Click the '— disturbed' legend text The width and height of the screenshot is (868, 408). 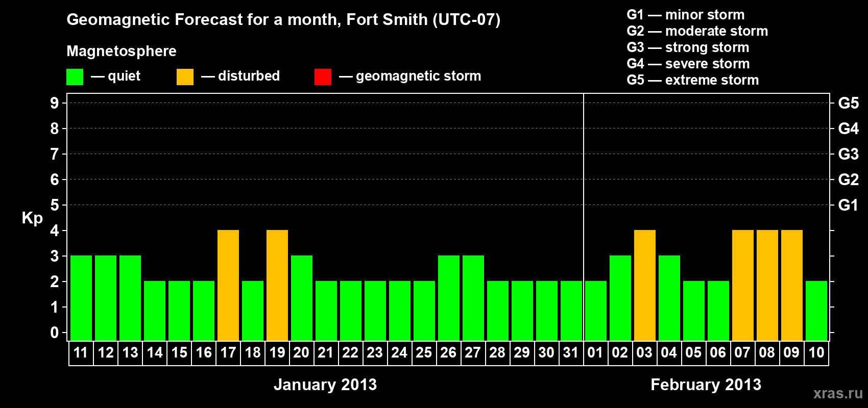pyautogui.click(x=240, y=76)
